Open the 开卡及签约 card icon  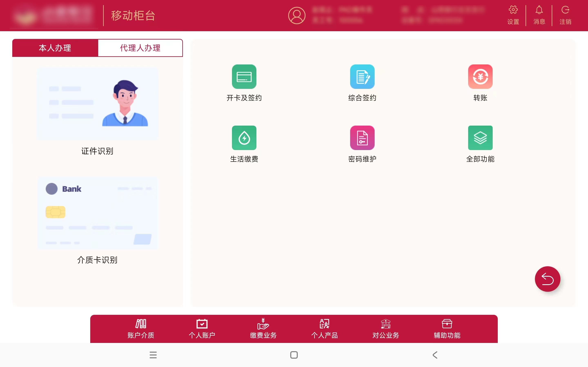pyautogui.click(x=244, y=77)
